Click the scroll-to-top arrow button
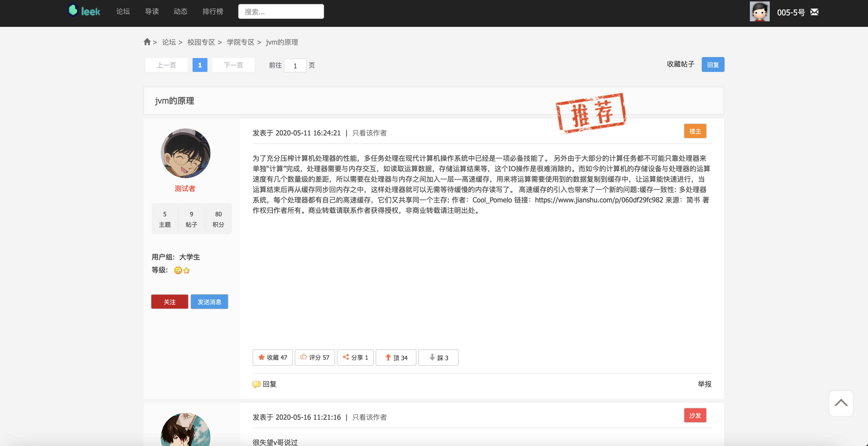 [841, 403]
